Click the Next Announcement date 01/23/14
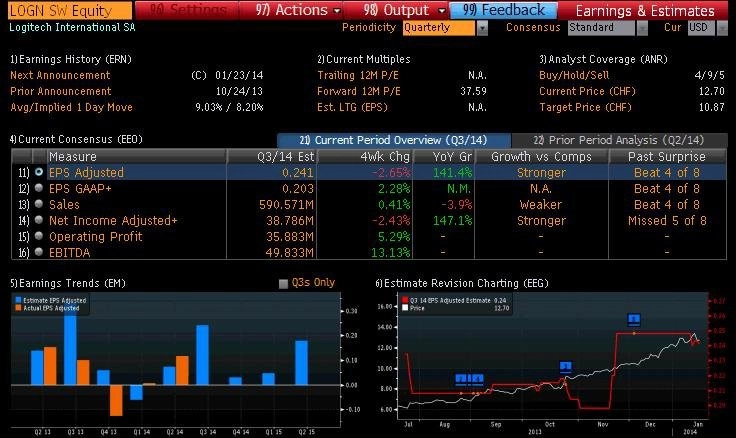Image resolution: width=736 pixels, height=438 pixels. point(239,75)
